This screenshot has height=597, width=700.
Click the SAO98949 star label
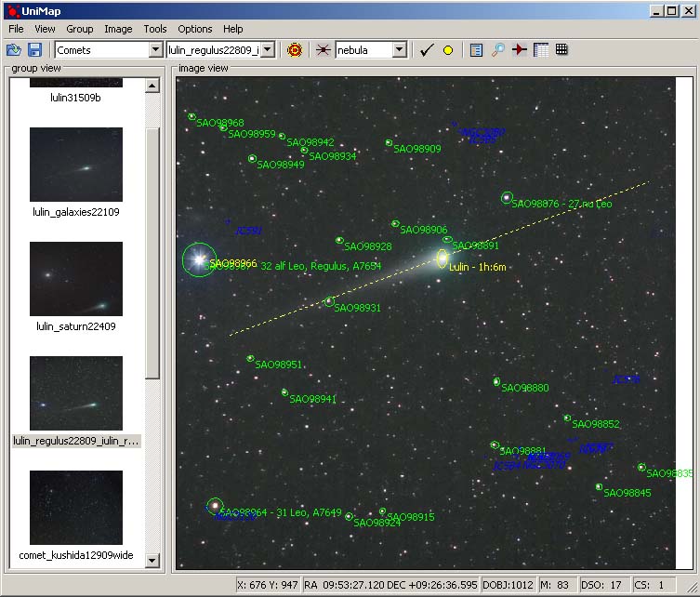point(281,165)
